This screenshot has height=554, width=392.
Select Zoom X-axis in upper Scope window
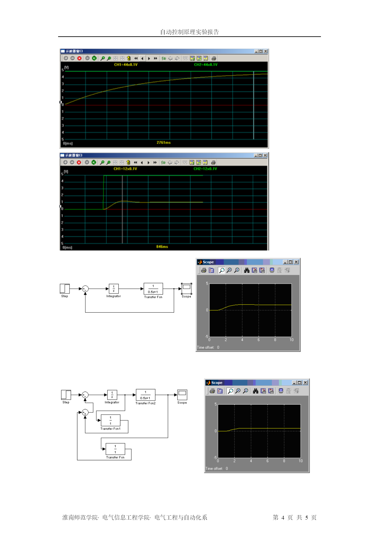point(229,270)
